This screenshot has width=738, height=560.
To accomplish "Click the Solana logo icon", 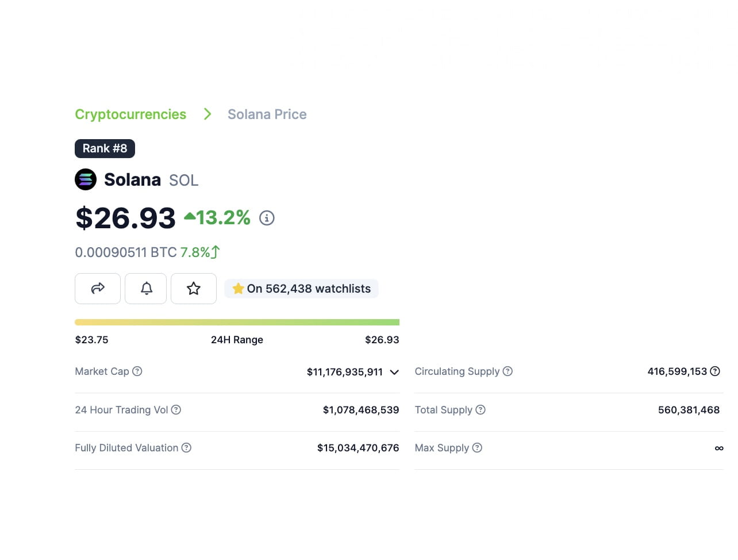I will point(86,179).
